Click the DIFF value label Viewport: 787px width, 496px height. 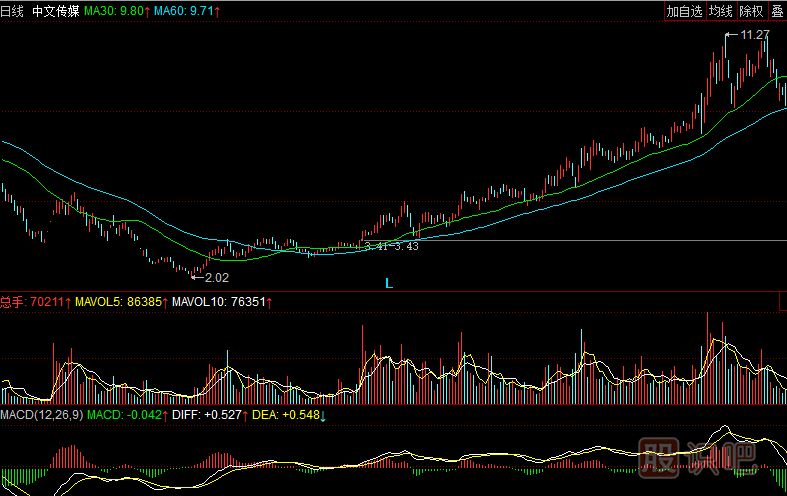tap(208, 414)
